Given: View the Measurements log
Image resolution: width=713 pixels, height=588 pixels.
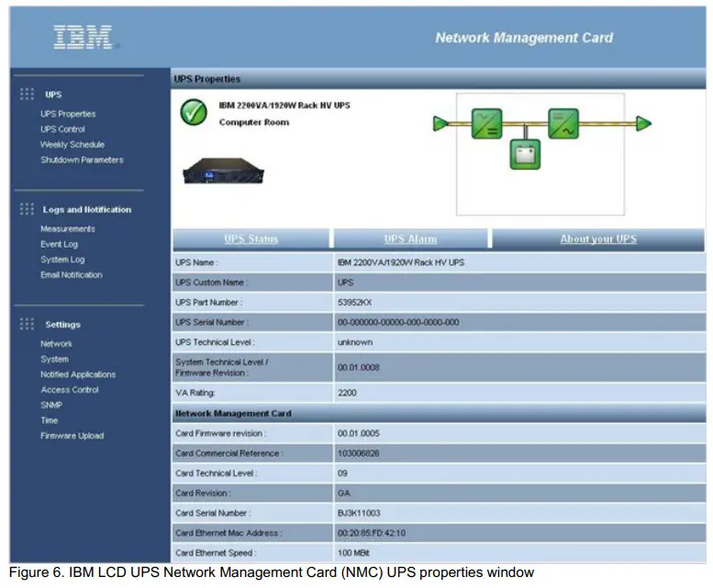Looking at the screenshot, I should tap(68, 229).
